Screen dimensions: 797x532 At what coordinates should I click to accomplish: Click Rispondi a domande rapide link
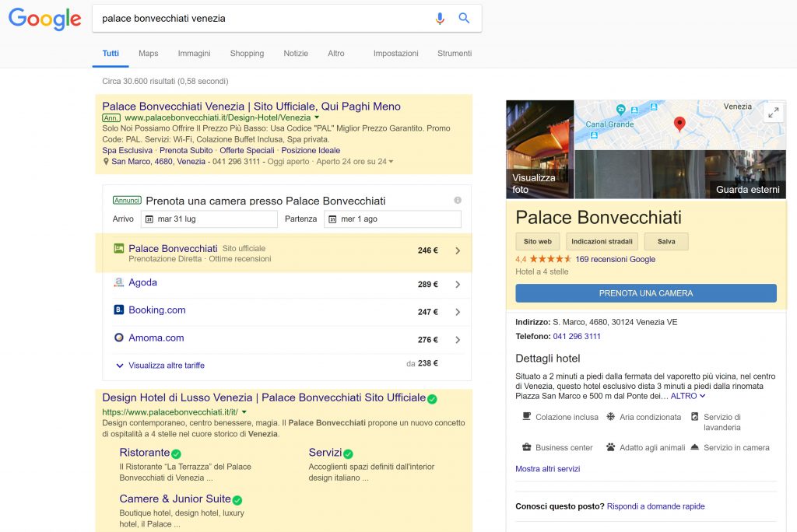(x=655, y=506)
